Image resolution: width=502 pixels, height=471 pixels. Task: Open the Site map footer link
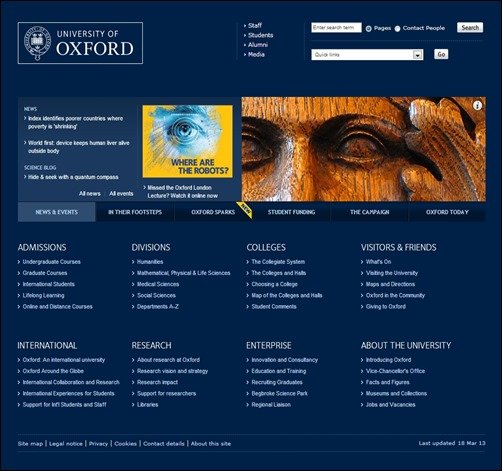(30, 444)
